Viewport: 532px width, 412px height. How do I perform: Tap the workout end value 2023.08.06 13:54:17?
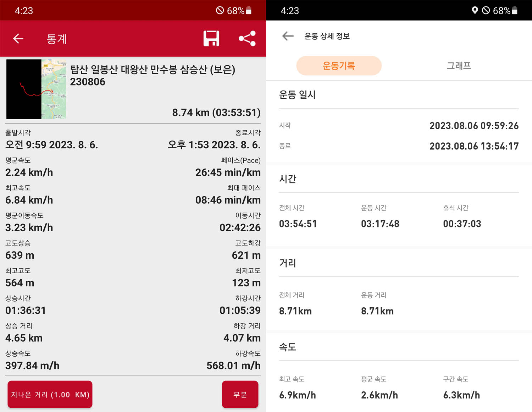(474, 146)
